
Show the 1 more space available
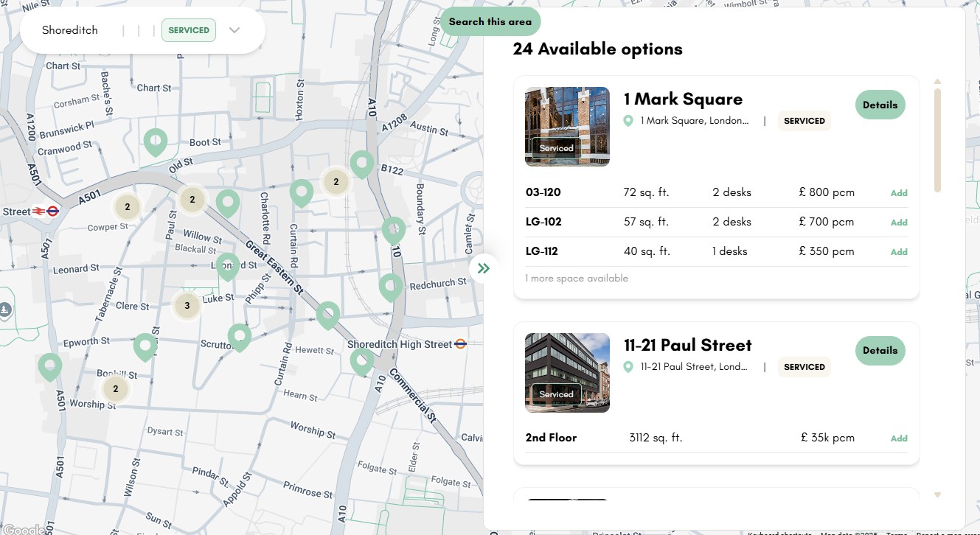click(x=577, y=279)
